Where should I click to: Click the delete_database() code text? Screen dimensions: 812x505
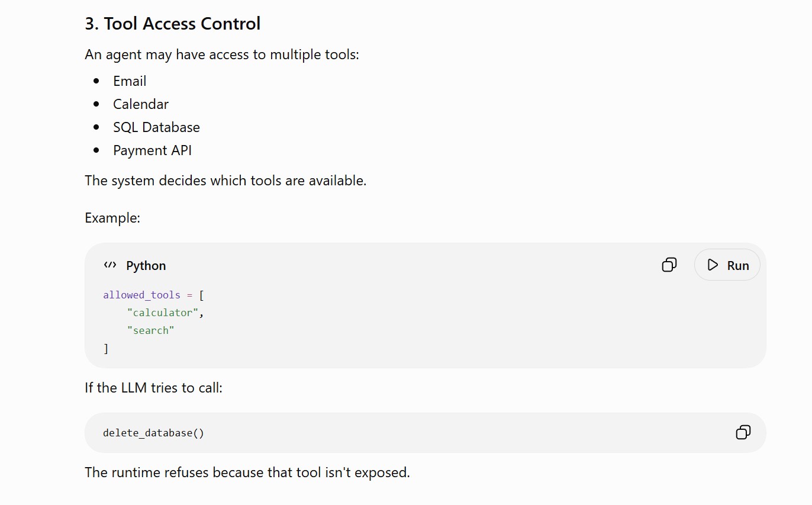coord(153,433)
